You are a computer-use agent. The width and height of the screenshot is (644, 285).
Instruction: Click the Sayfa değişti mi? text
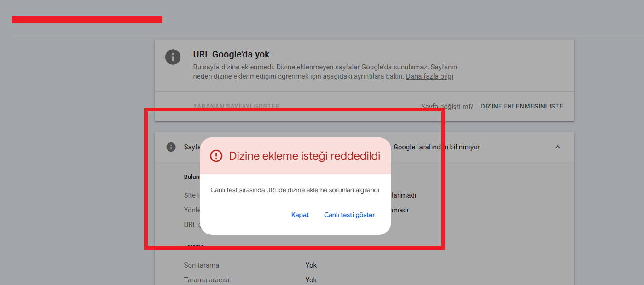coord(447,106)
